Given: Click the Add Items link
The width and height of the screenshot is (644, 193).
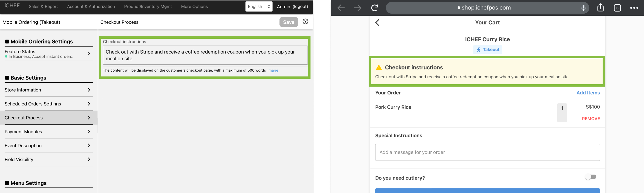Looking at the screenshot, I should [x=588, y=93].
